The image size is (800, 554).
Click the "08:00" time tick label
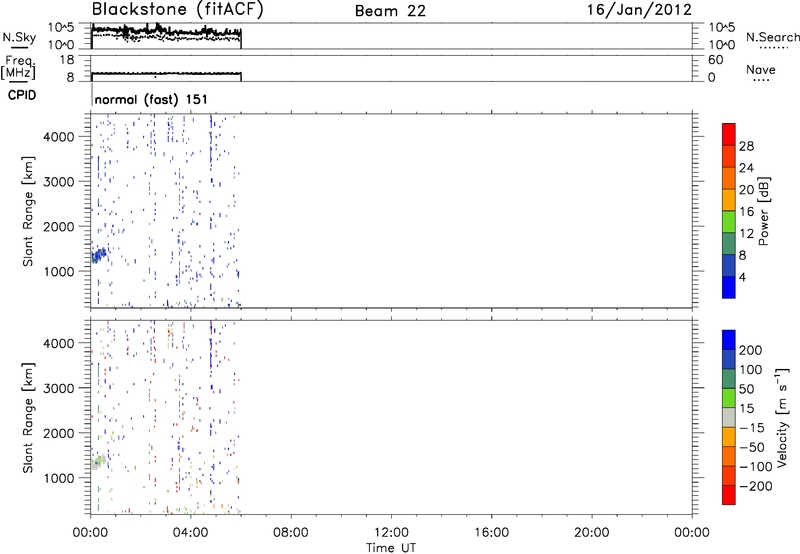(x=291, y=533)
